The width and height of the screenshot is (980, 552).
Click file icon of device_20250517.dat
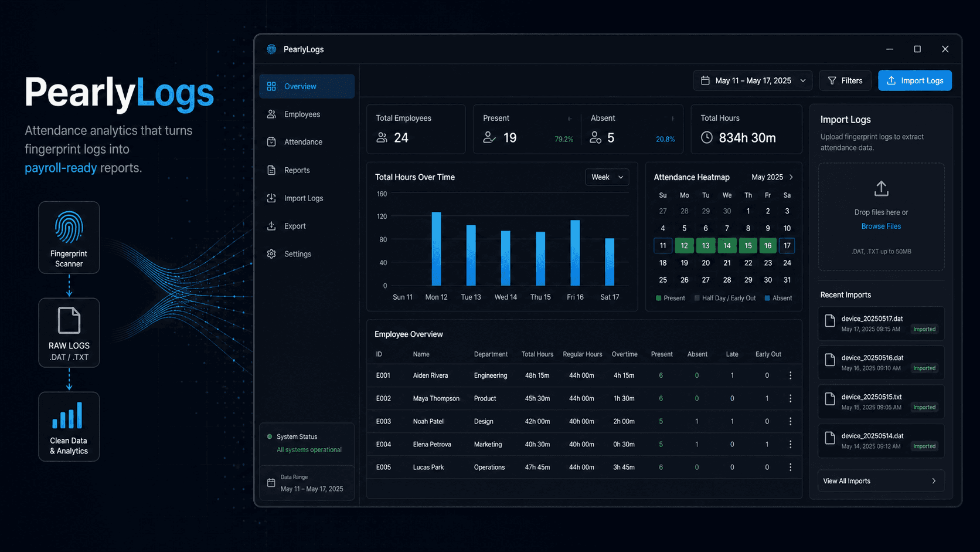pyautogui.click(x=830, y=320)
